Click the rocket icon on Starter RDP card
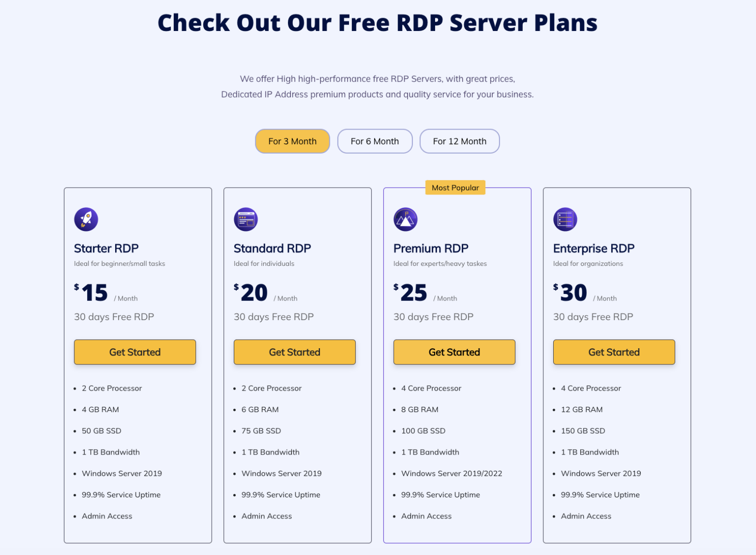Image resolution: width=756 pixels, height=555 pixels. [x=86, y=220]
